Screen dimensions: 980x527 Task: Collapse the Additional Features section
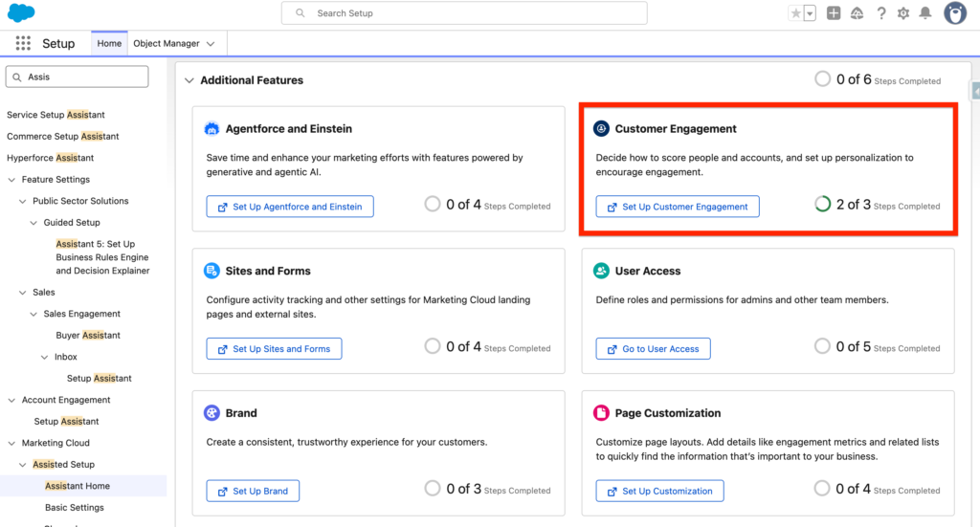pos(189,80)
